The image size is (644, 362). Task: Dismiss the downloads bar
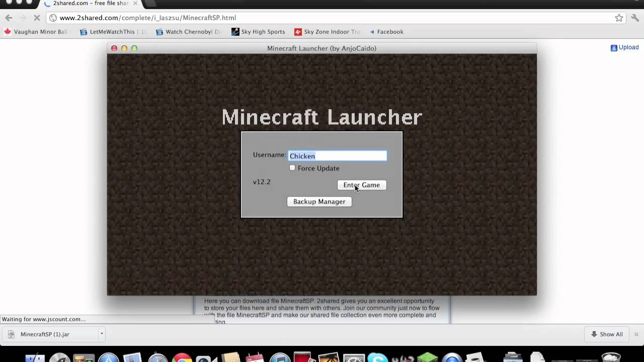636,334
